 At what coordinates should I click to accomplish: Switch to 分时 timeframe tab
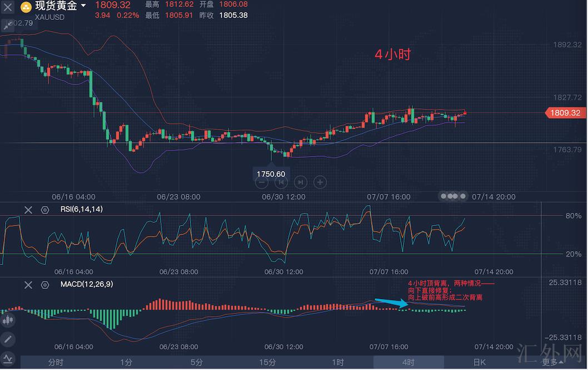pyautogui.click(x=56, y=362)
